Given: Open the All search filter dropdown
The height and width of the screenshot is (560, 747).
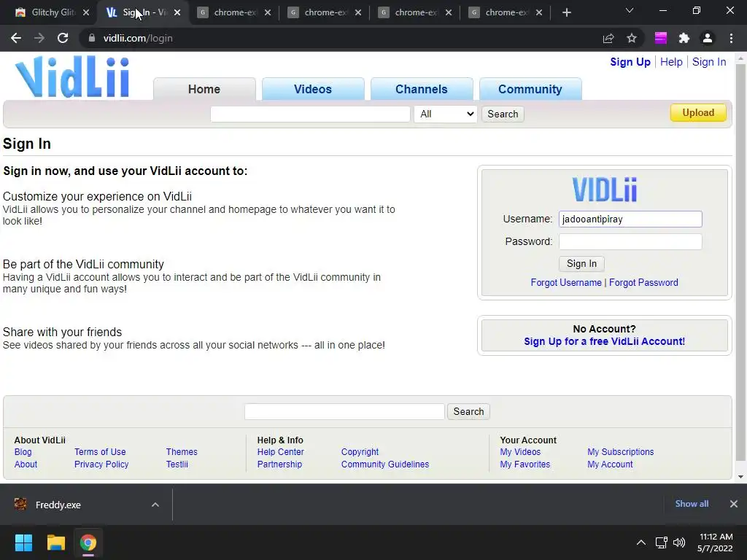Looking at the screenshot, I should (x=446, y=114).
